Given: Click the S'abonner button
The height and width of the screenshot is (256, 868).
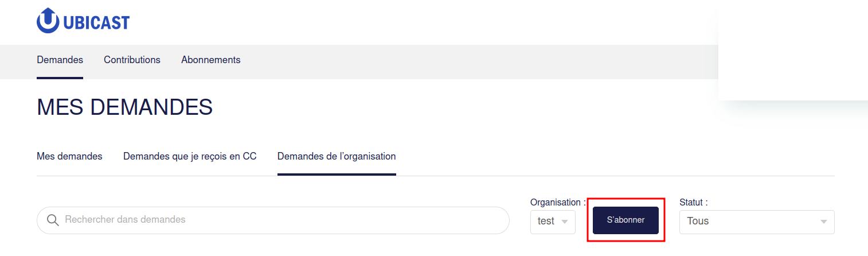Looking at the screenshot, I should (x=625, y=220).
